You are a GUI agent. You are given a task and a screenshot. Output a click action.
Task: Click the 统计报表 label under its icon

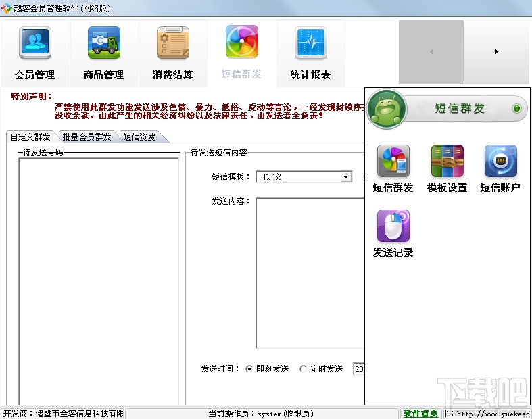[x=310, y=74]
